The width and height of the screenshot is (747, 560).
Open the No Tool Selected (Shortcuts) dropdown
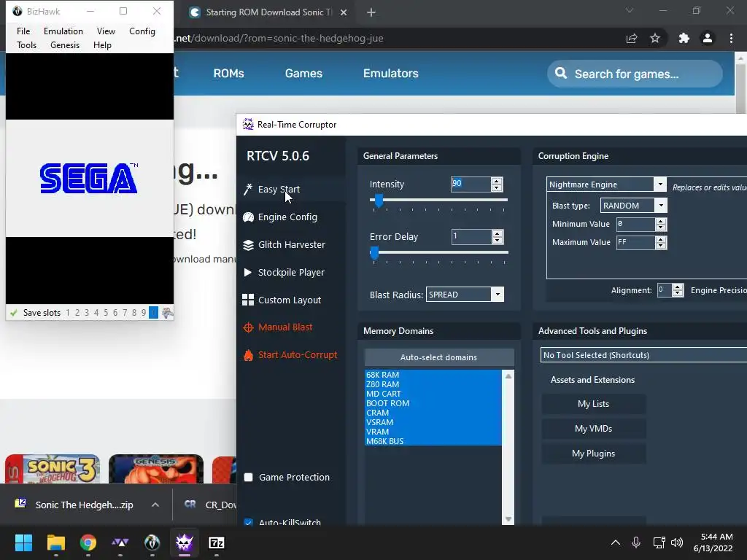click(x=643, y=355)
